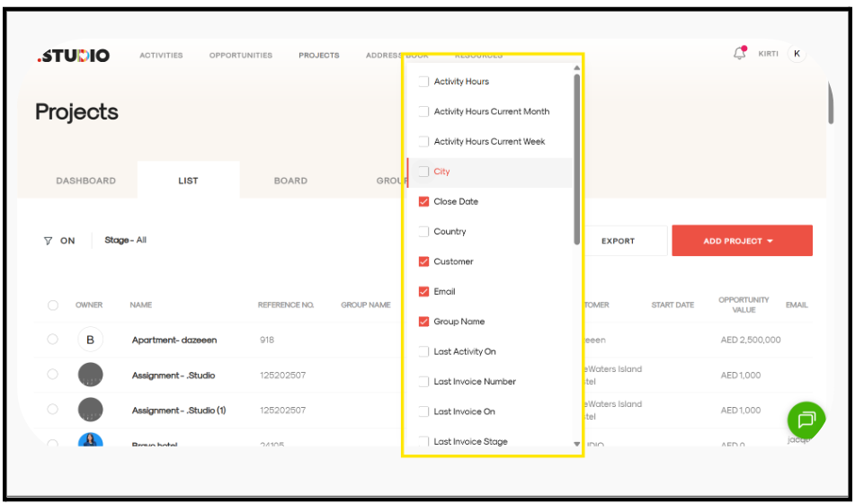Open the Opportunities menu
This screenshot has width=855, height=504.
coord(240,56)
